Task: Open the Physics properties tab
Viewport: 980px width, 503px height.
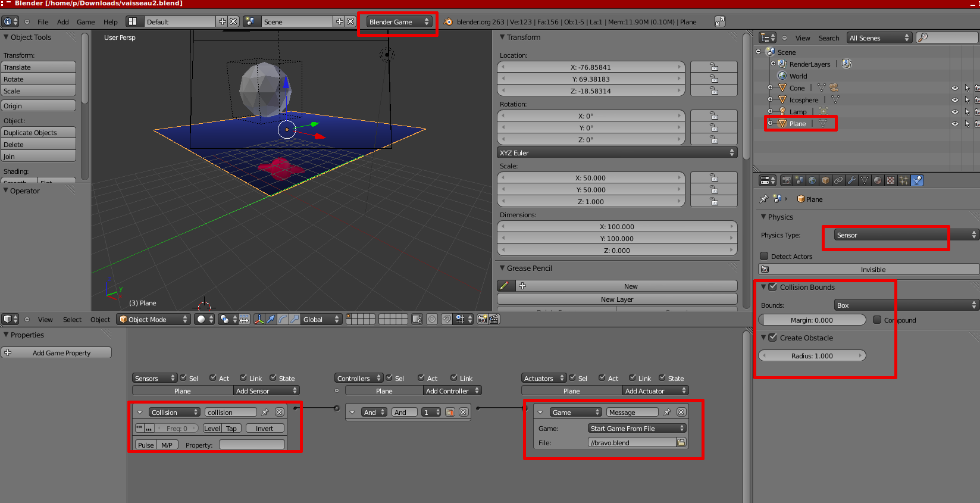Action: (x=918, y=180)
